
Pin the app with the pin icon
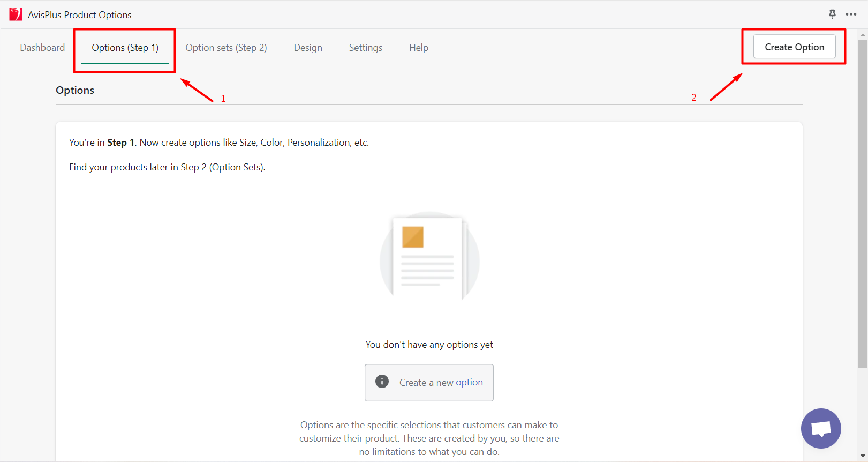coord(832,14)
